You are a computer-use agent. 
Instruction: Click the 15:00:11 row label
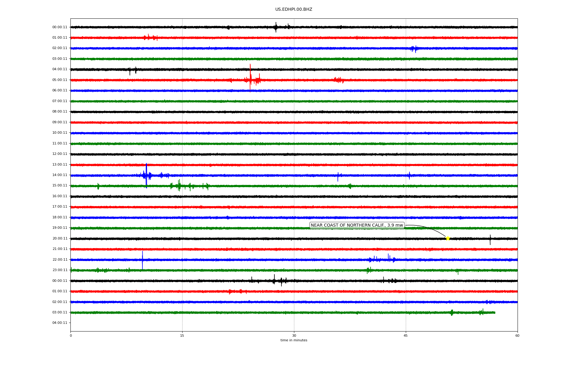[x=60, y=186]
